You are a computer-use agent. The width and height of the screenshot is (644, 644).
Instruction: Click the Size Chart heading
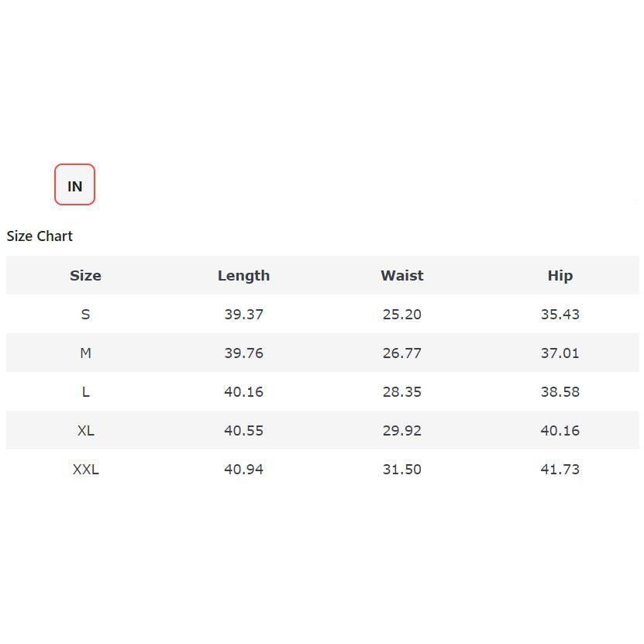tap(40, 236)
